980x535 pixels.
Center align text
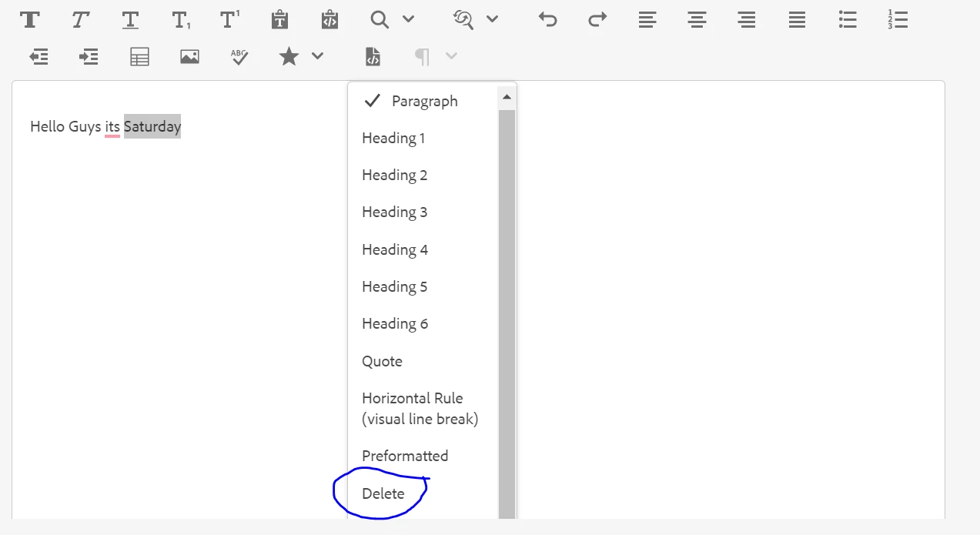click(697, 19)
